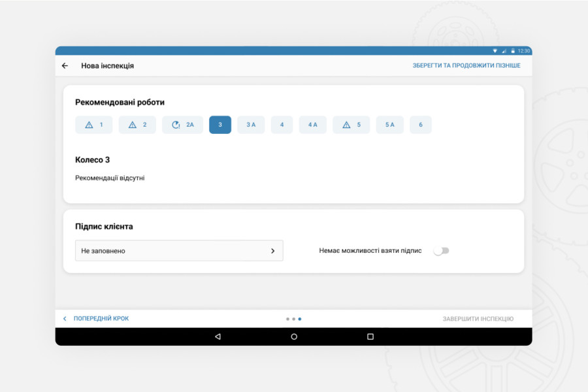Click the chevron in the signature field

point(272,251)
